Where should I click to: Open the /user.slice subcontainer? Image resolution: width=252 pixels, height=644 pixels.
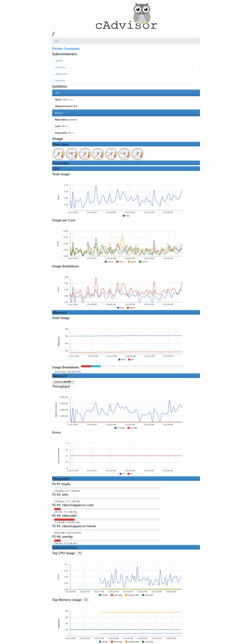coord(60,81)
